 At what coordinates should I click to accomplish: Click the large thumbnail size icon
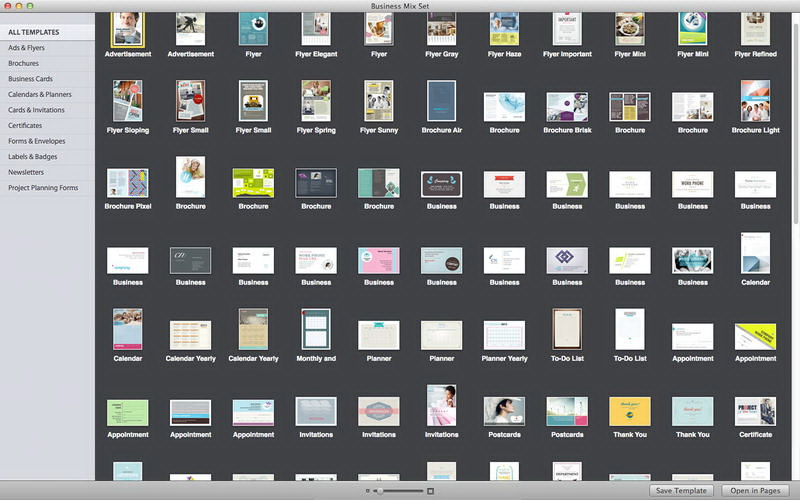(x=431, y=491)
